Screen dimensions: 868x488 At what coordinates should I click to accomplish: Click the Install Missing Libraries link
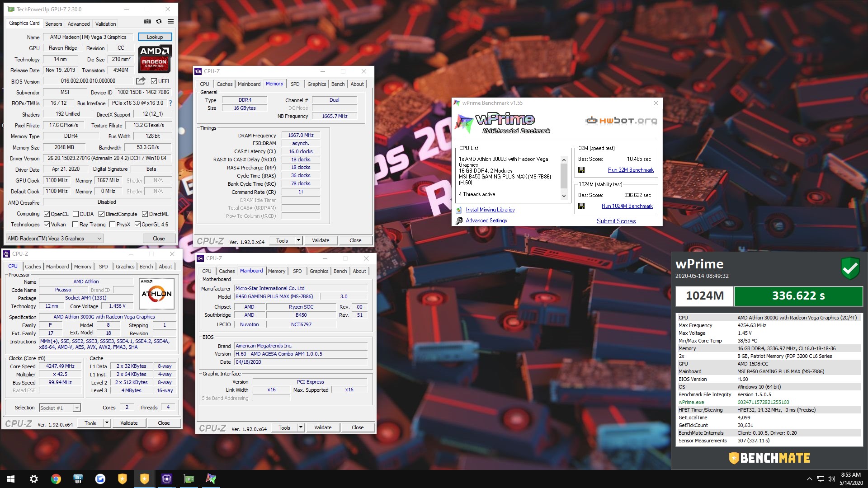click(x=490, y=210)
